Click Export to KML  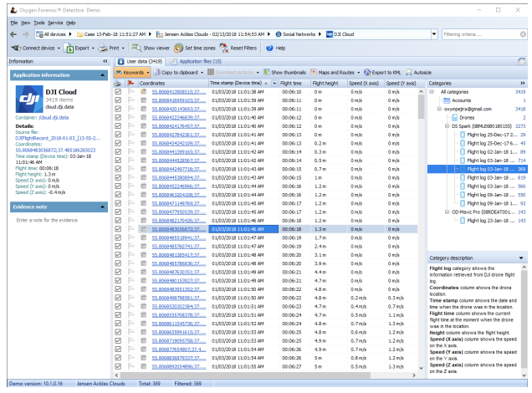pos(382,73)
